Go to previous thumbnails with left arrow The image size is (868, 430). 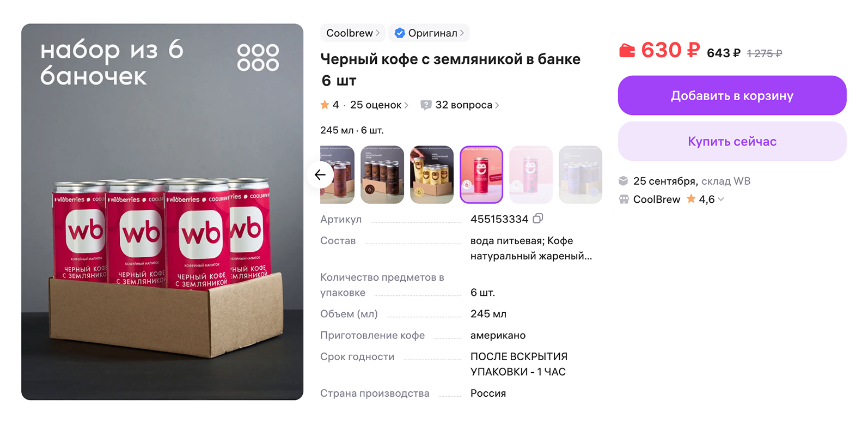click(x=320, y=175)
